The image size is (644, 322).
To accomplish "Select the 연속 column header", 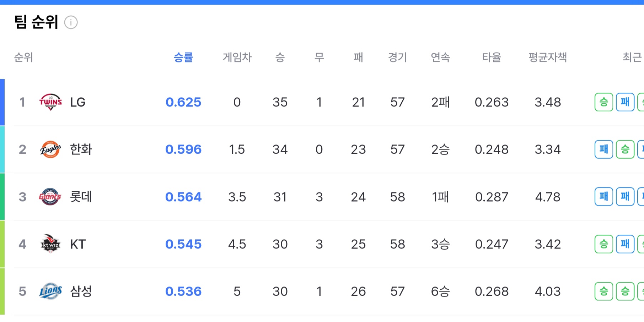I will pyautogui.click(x=440, y=57).
